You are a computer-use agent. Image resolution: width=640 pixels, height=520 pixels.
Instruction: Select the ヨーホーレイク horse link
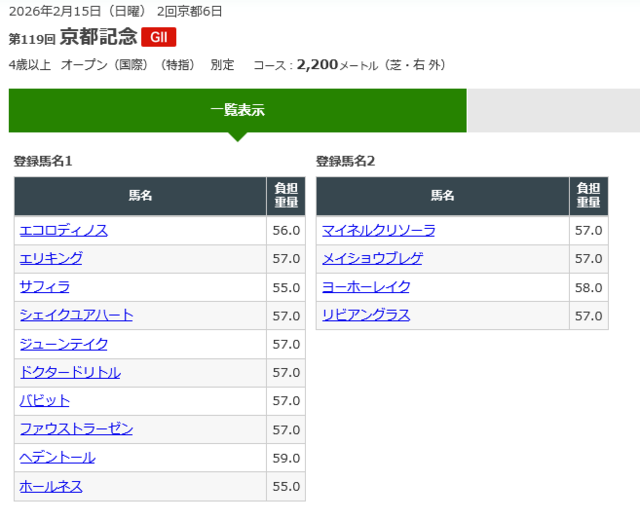pos(366,287)
